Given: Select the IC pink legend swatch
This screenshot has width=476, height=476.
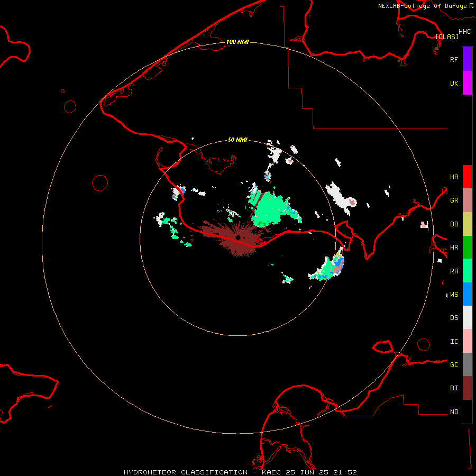Looking at the screenshot, I should (467, 341).
